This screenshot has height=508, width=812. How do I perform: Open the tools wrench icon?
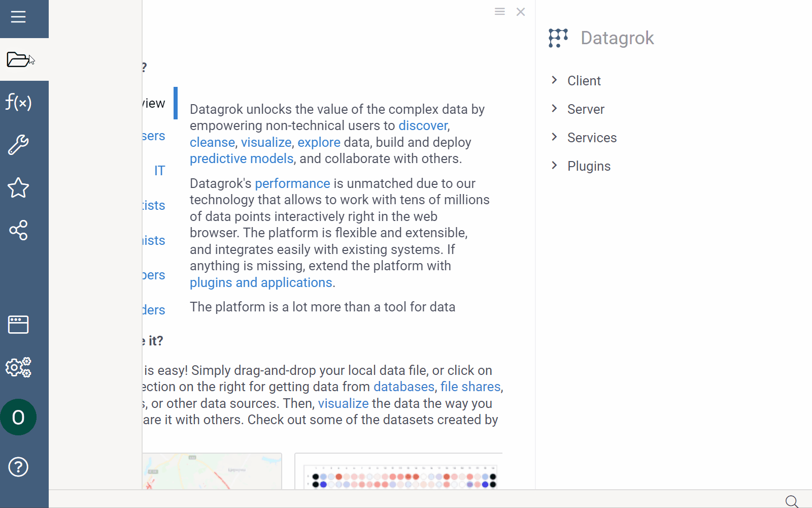18,144
